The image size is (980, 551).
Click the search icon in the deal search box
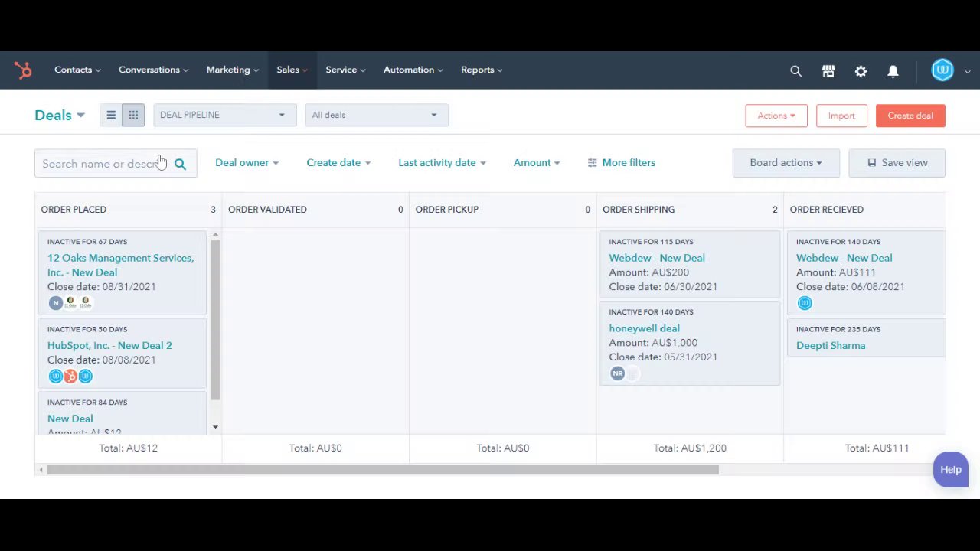(180, 164)
